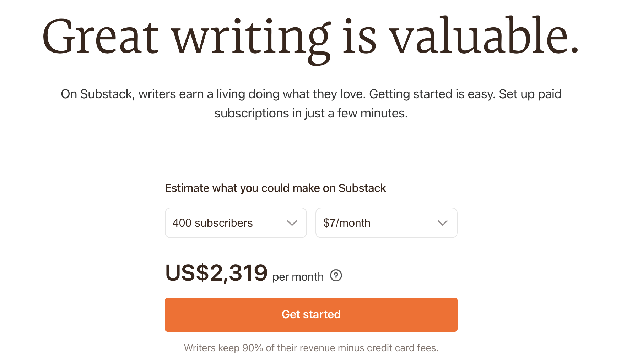
Task: Select the US$2,319 earnings figure
Action: (x=216, y=273)
